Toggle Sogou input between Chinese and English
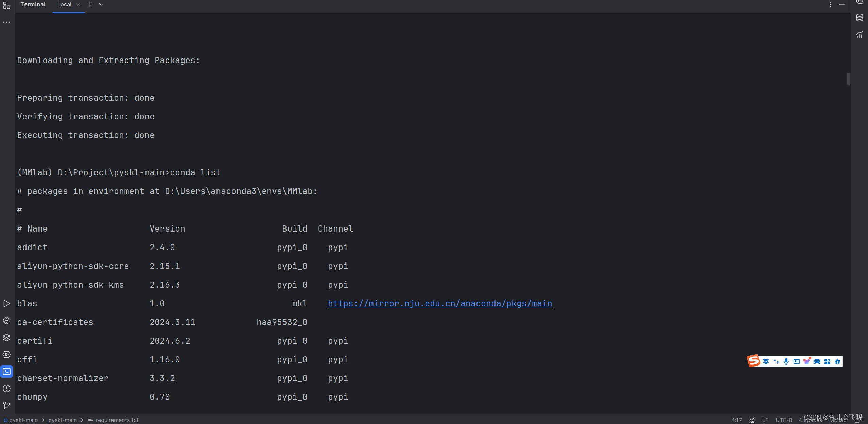The height and width of the screenshot is (424, 868). [x=765, y=361]
